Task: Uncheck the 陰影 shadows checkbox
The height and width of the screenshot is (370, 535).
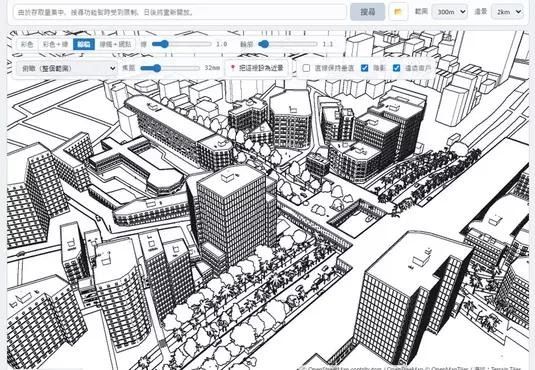Action: pos(364,68)
